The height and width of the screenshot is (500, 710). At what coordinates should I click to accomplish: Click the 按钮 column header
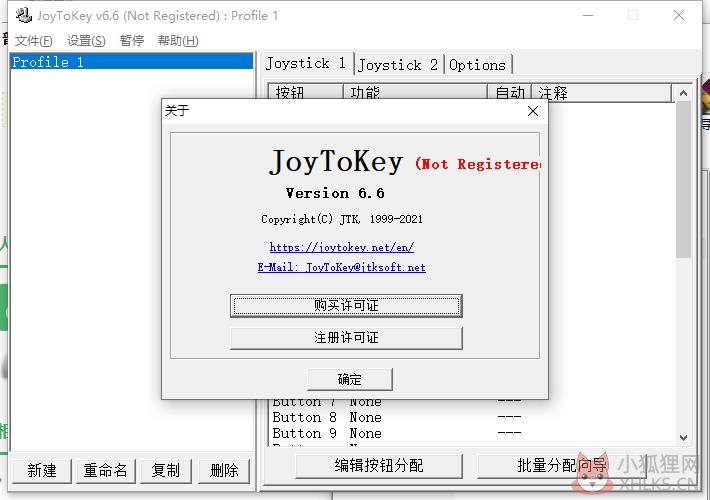click(x=305, y=92)
